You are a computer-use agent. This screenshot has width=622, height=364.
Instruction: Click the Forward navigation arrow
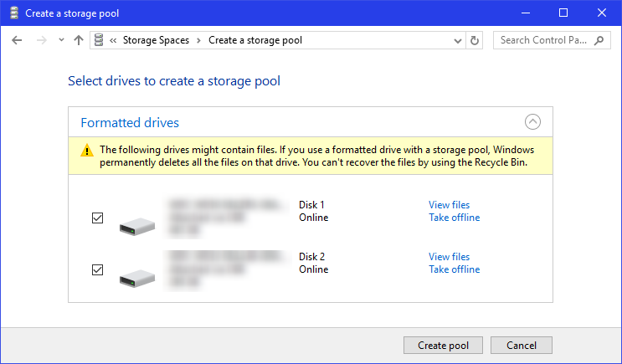40,40
